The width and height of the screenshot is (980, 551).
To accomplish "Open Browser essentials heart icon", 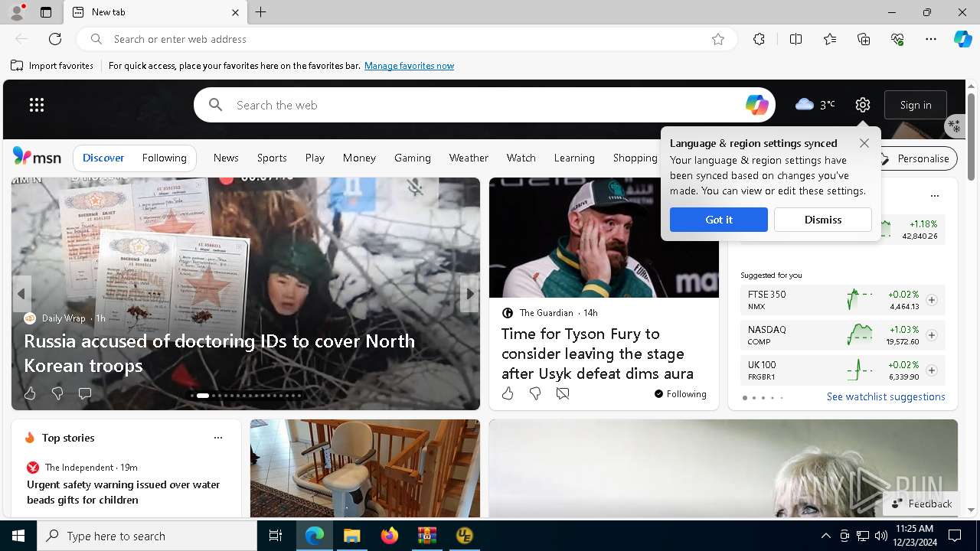I will click(x=897, y=39).
